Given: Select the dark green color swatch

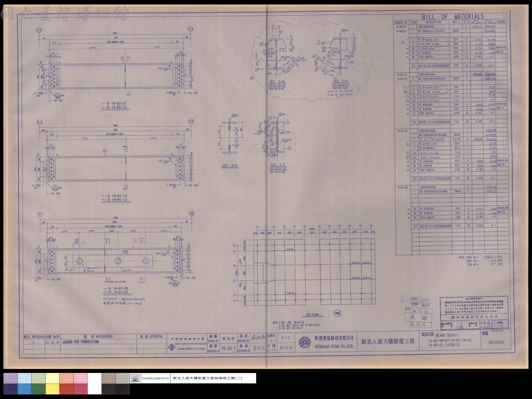Looking at the screenshot, I should click(38, 389).
